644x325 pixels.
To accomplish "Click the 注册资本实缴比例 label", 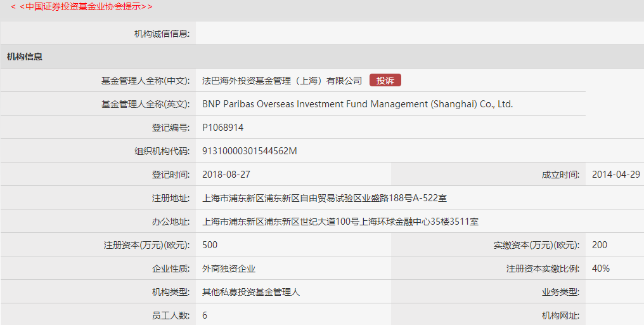I will coord(543,269).
